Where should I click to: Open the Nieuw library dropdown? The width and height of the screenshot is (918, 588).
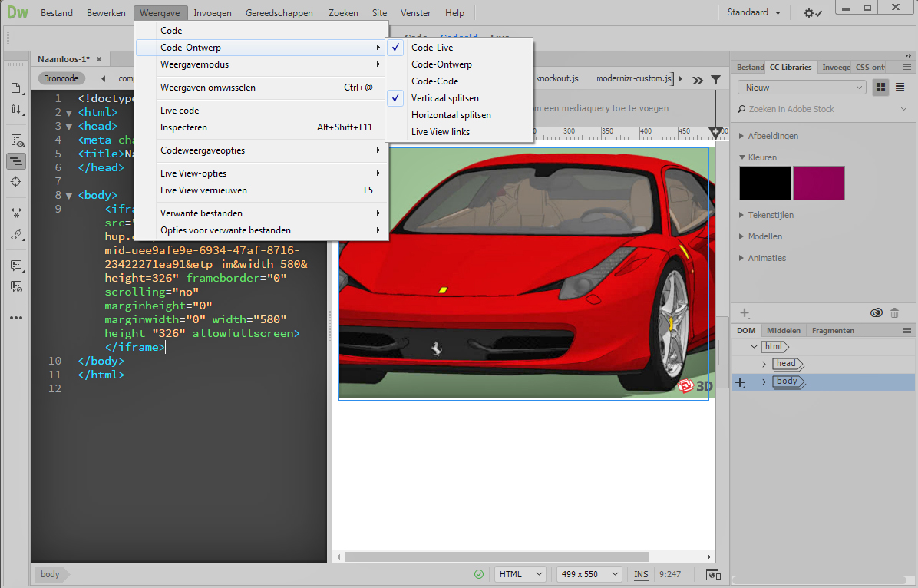(801, 88)
